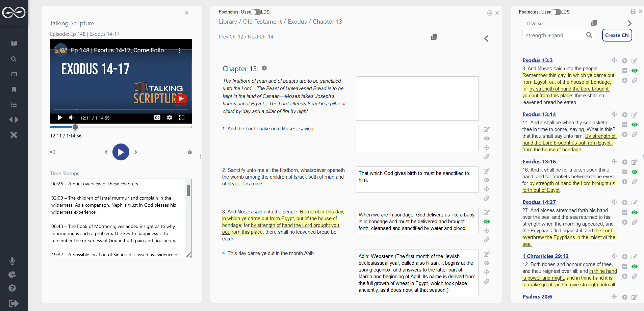Open the help question mark icon
The image size is (644, 311).
click(12, 288)
